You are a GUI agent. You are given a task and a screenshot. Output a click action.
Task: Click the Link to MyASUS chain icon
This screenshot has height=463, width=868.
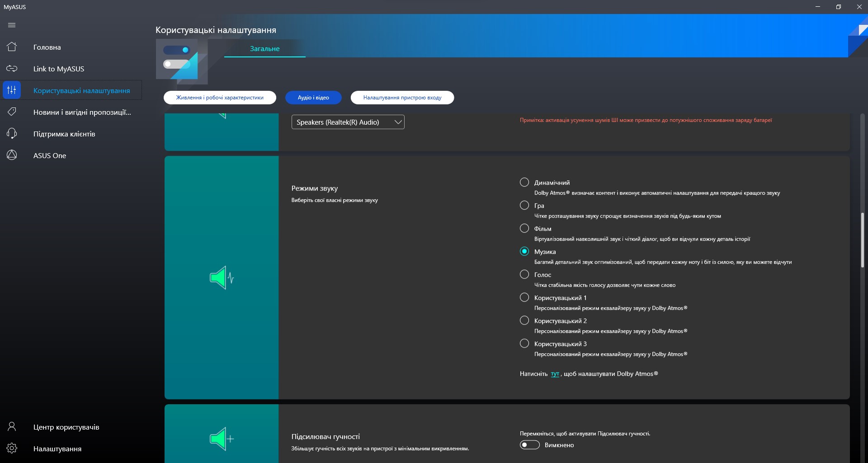12,69
